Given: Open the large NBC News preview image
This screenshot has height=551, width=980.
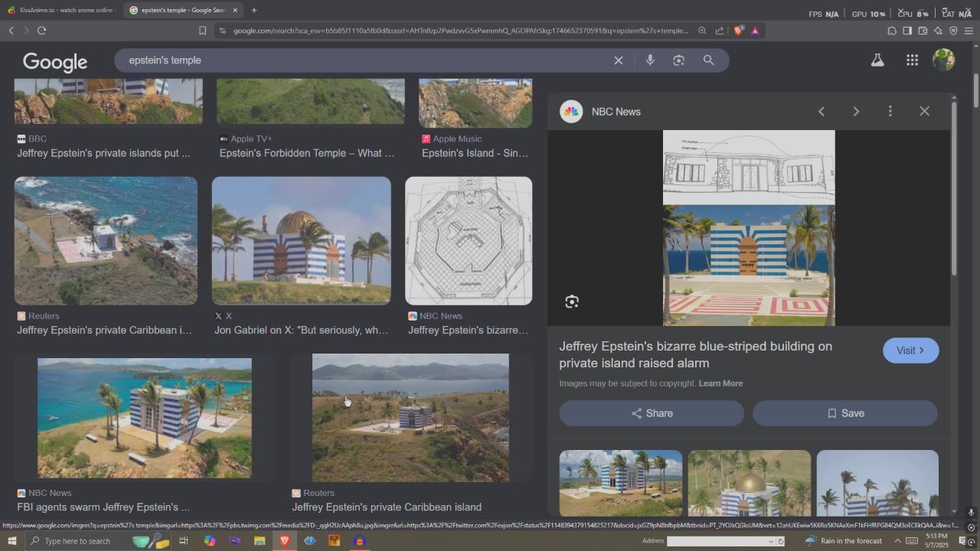Looking at the screenshot, I should point(749,228).
